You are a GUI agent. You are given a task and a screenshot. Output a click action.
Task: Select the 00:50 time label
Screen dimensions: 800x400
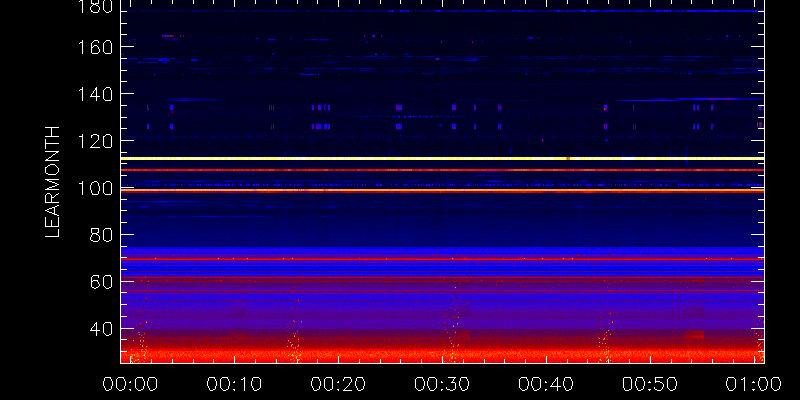pyautogui.click(x=649, y=384)
